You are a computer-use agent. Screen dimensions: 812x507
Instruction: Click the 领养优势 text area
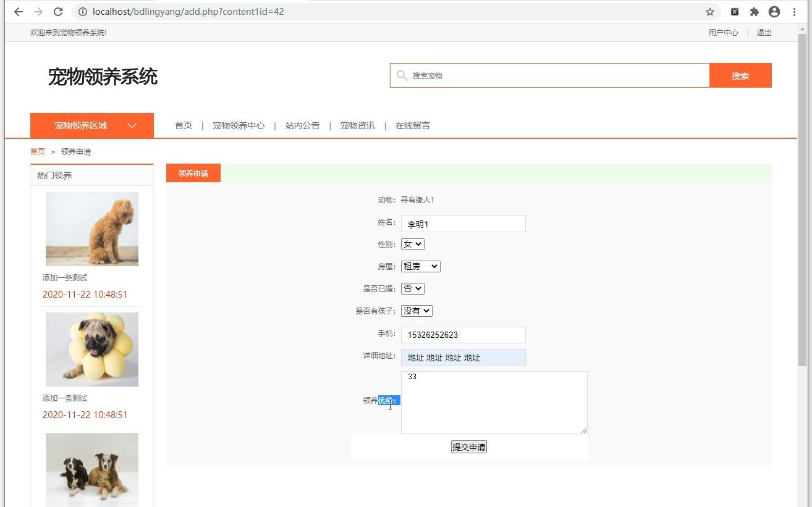coord(494,403)
